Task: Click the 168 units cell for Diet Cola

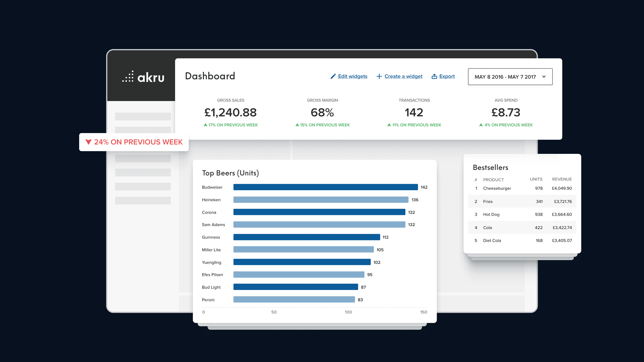Action: tap(539, 241)
